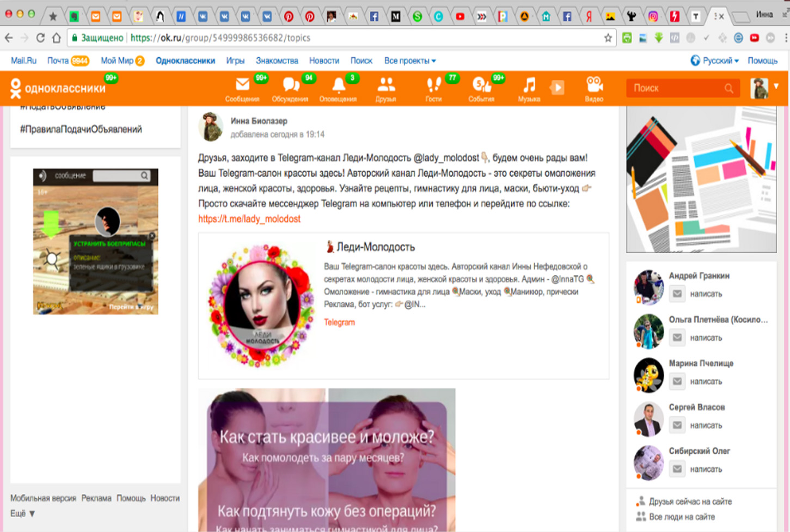Image resolution: width=790 pixels, height=532 pixels.
Task: Open Игры in the top menu
Action: [x=235, y=61]
